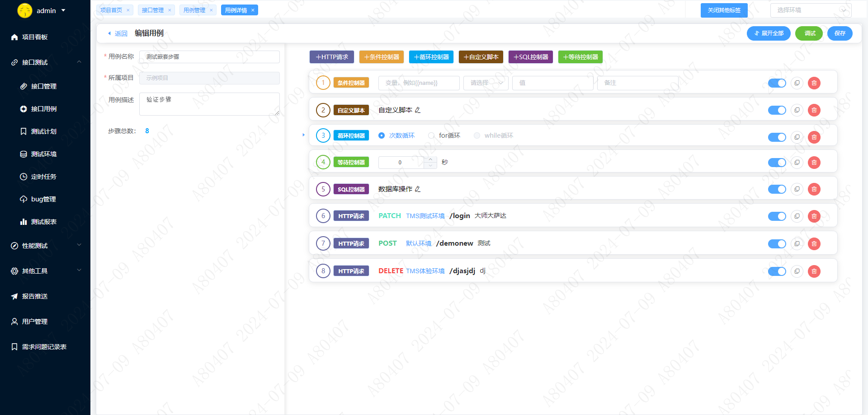Copy the POST /demonew step
Image resolution: width=868 pixels, height=415 pixels.
point(797,244)
